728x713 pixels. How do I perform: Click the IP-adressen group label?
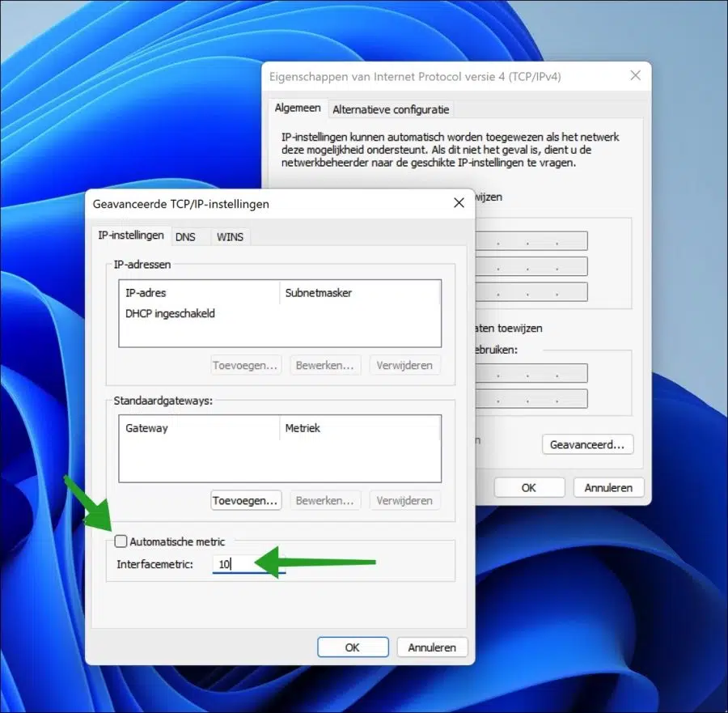click(x=142, y=265)
